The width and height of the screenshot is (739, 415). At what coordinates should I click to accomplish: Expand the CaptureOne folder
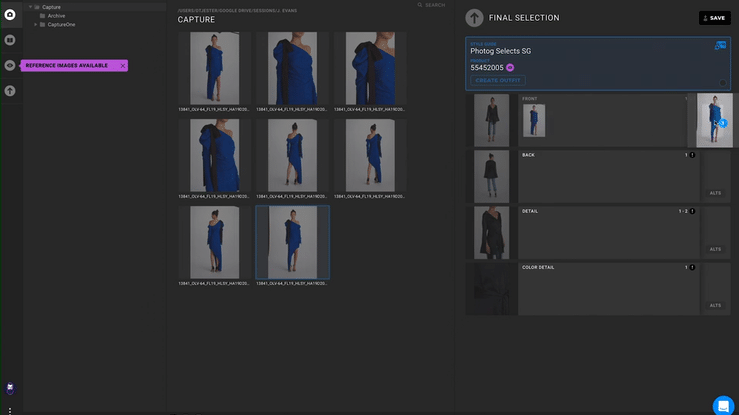[x=36, y=24]
